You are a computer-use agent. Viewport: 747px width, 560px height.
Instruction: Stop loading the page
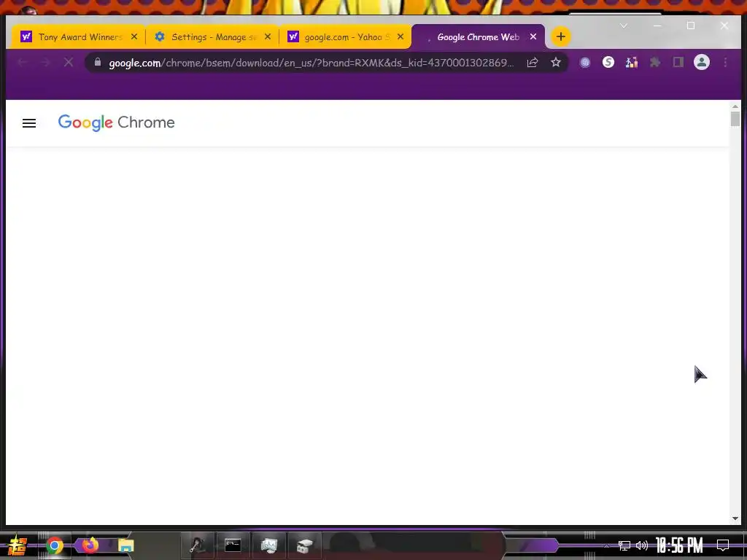coord(69,63)
